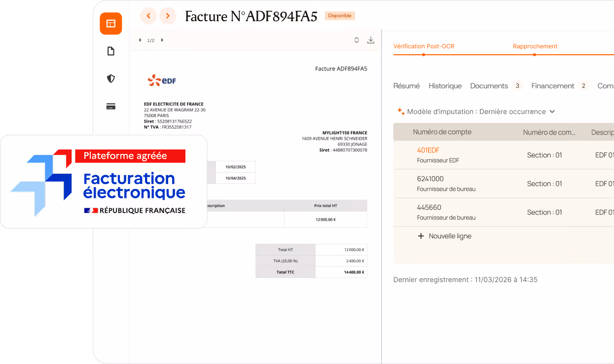
Task: Open the orange dashboard layout icon in sidebar
Action: 111,24
